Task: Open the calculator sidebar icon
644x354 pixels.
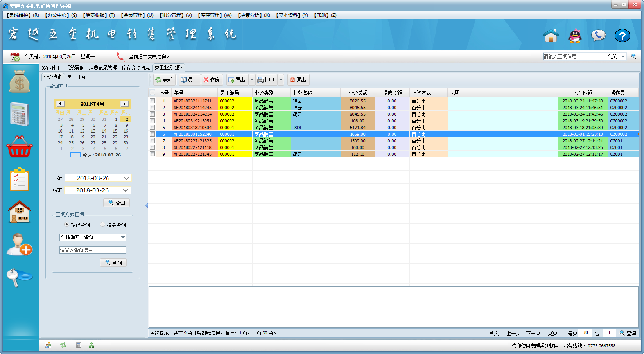Action: click(x=20, y=114)
